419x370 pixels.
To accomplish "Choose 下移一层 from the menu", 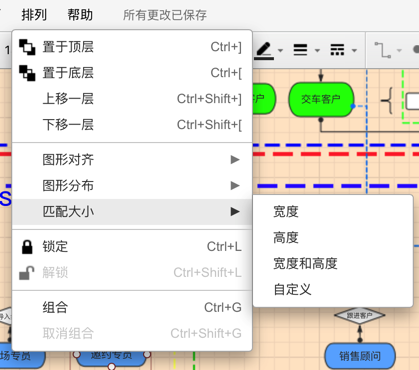I will coord(132,125).
